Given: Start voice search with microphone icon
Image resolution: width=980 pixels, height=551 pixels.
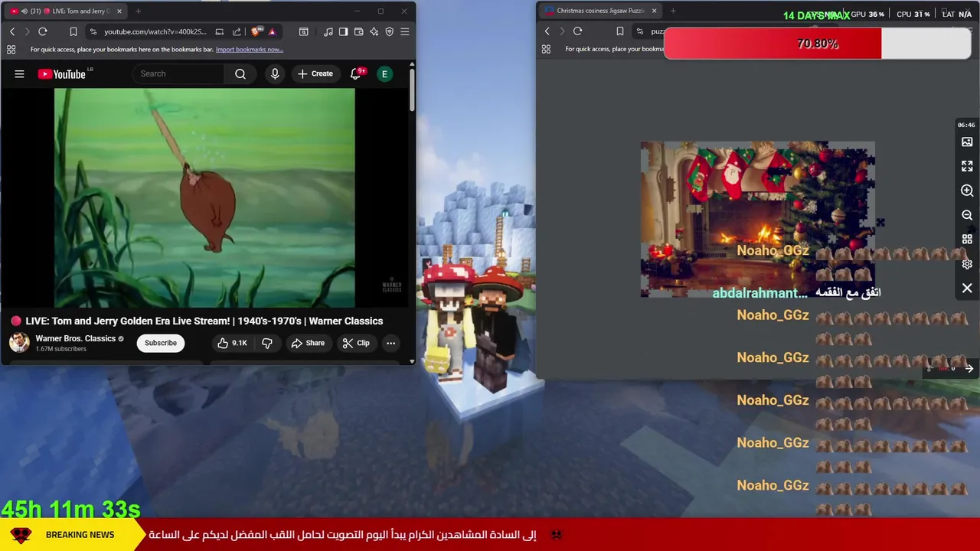Looking at the screenshot, I should (275, 73).
